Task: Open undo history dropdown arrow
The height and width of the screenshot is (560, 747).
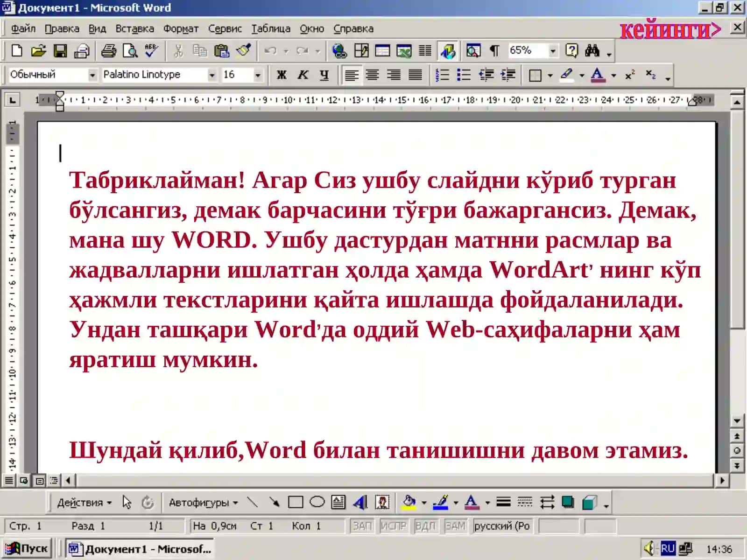Action: pos(286,50)
